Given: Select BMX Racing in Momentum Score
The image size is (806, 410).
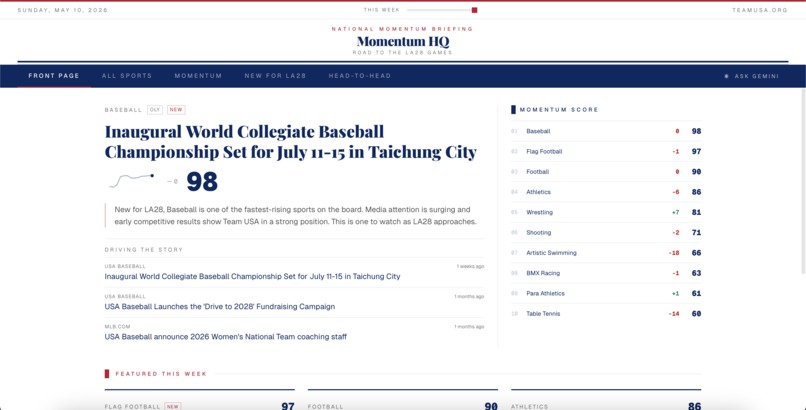Looking at the screenshot, I should (606, 273).
